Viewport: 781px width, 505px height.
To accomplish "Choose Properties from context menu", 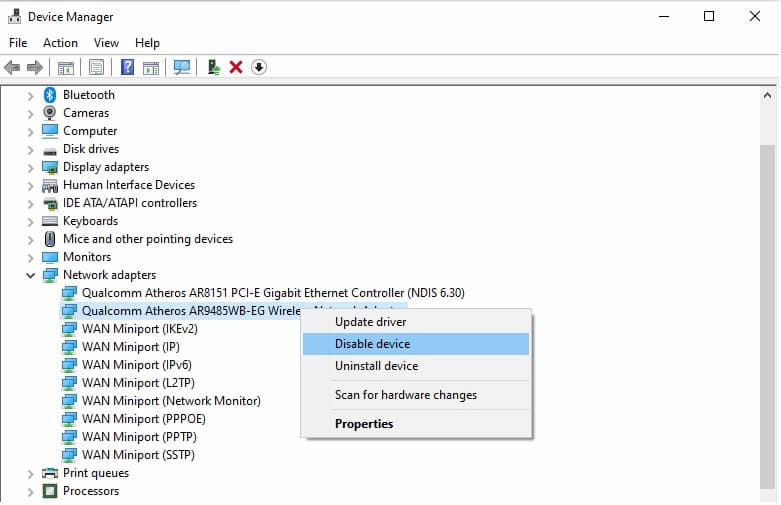I will click(416, 424).
